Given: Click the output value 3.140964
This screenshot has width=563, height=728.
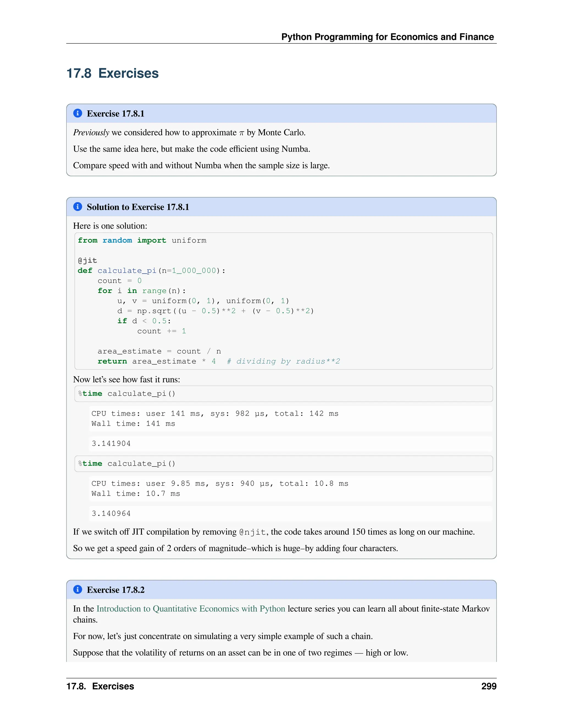Looking at the screenshot, I should click(x=111, y=514).
